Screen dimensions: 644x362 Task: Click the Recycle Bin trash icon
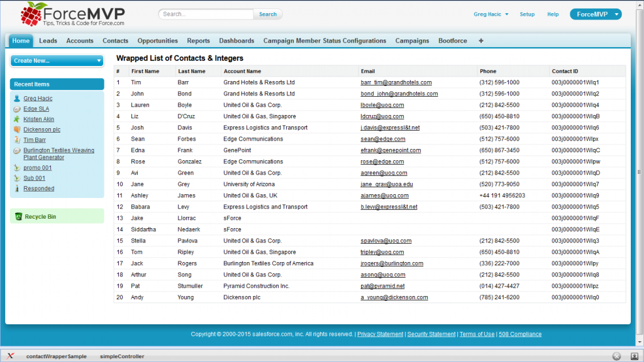18,217
